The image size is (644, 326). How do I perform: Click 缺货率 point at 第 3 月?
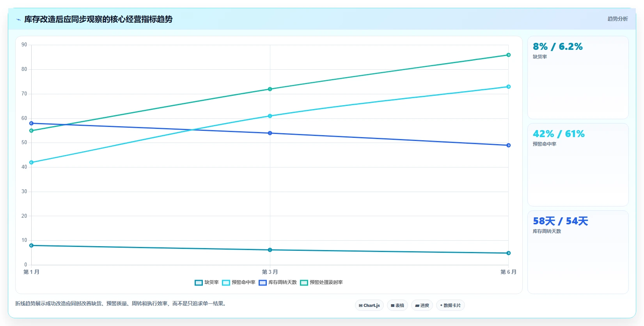(270, 250)
